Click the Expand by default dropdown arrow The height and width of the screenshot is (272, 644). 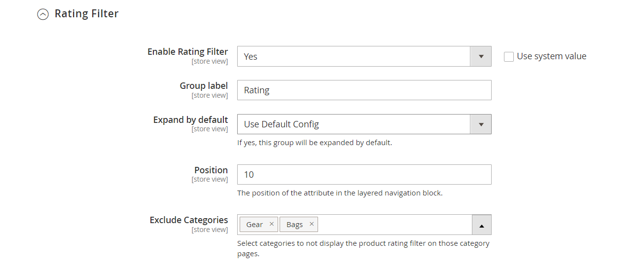point(481,124)
